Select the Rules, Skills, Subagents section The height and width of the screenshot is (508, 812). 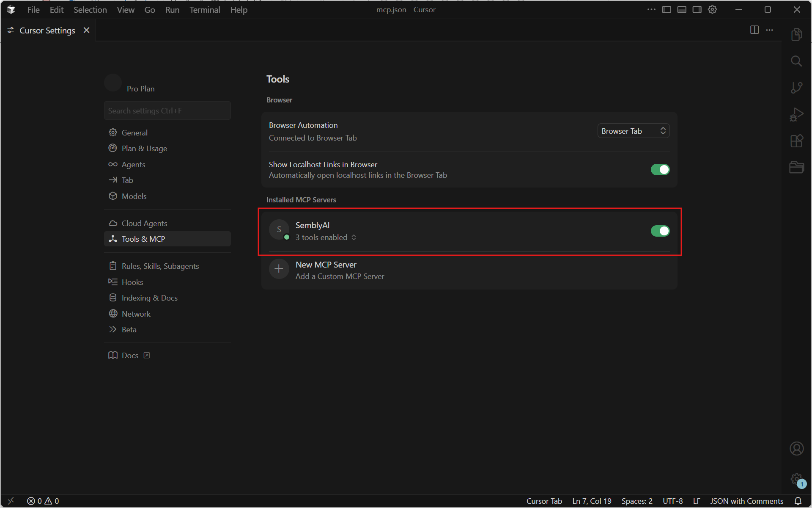coord(160,266)
